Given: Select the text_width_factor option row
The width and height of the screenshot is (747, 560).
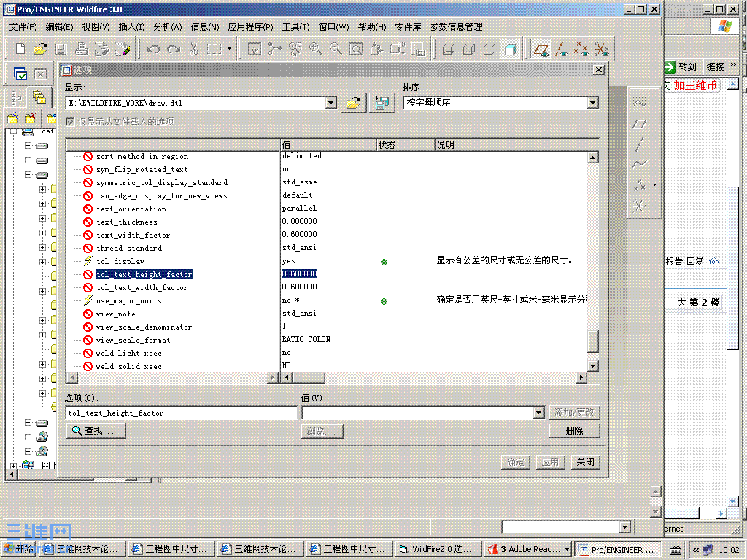Looking at the screenshot, I should [133, 236].
